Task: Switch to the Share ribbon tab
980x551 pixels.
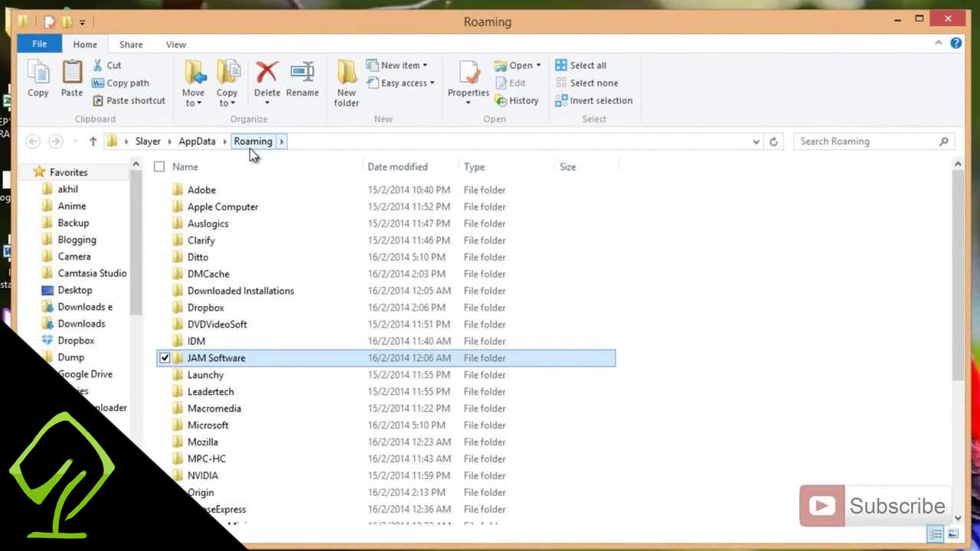Action: 131,44
